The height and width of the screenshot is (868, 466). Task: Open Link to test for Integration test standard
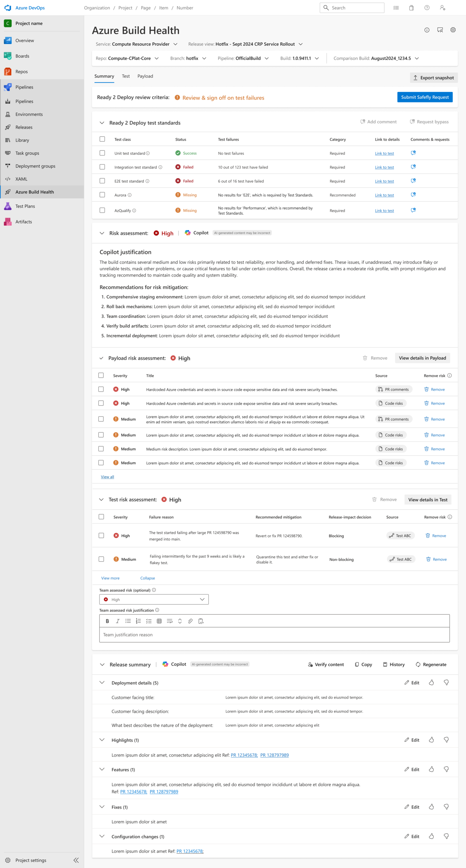click(x=384, y=167)
